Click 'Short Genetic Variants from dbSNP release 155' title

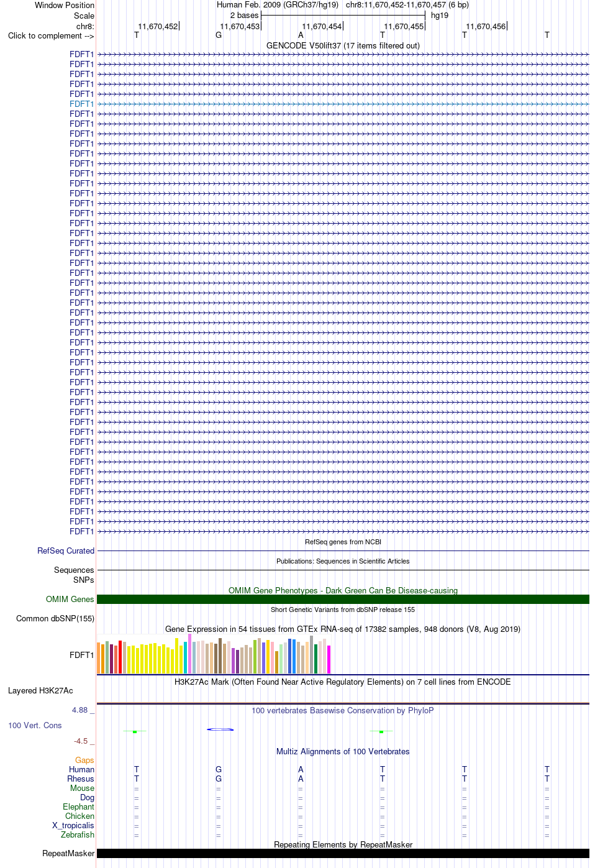(x=343, y=610)
